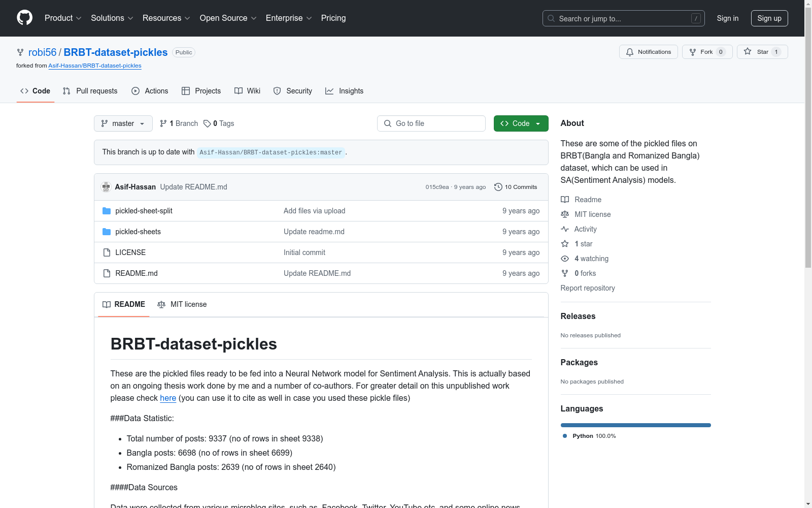Image resolution: width=812 pixels, height=508 pixels.
Task: Go to the Actions tab
Action: click(150, 91)
